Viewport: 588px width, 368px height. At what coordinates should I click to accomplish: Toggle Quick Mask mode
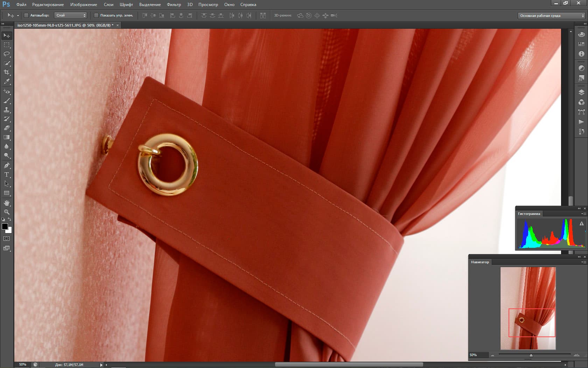point(7,239)
